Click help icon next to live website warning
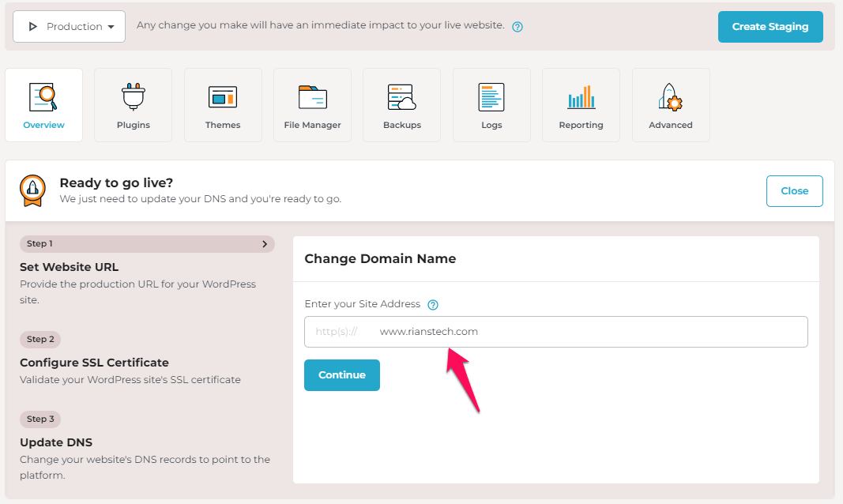The height and width of the screenshot is (504, 843). click(x=517, y=27)
